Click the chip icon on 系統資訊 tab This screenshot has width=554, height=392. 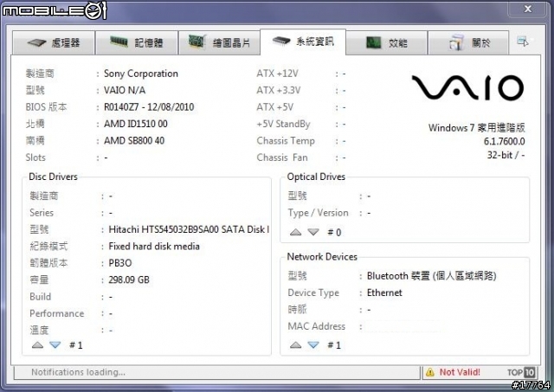click(281, 41)
